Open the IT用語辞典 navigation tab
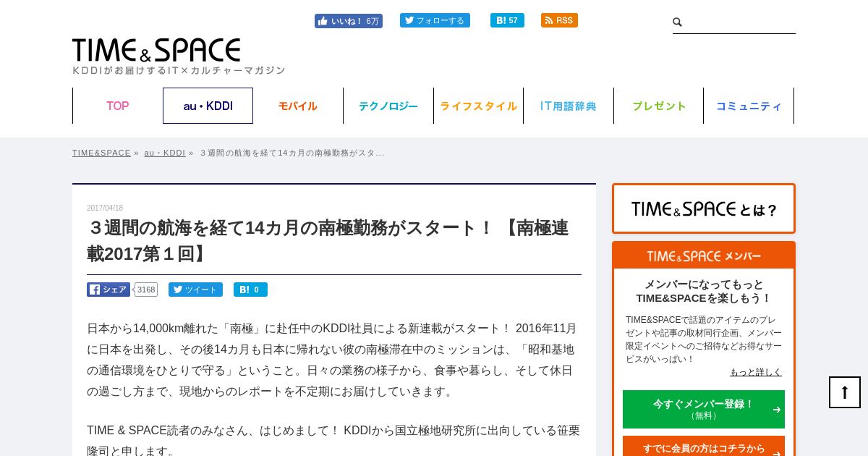The image size is (868, 456). [569, 106]
